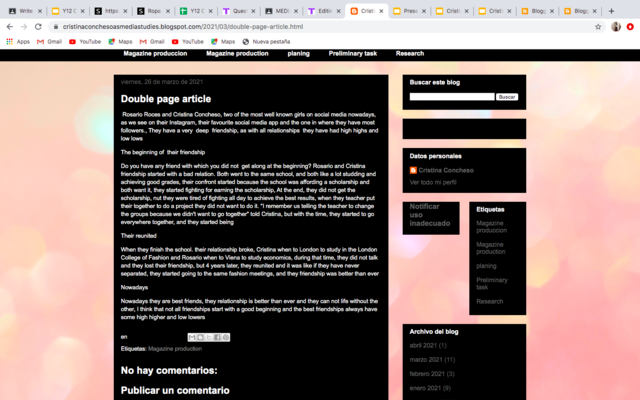This screenshot has width=640, height=400.
Task: Share the post on Facebook icon
Action: coord(217,337)
